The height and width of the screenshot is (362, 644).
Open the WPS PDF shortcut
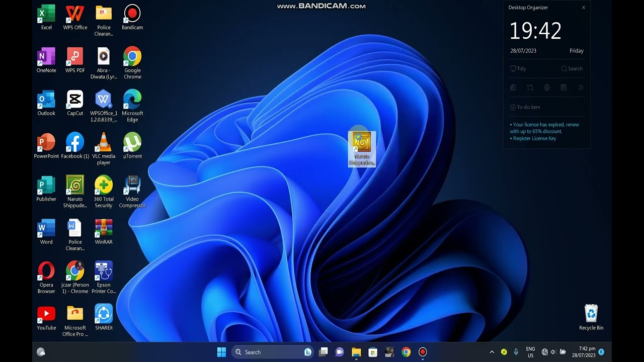75,60
